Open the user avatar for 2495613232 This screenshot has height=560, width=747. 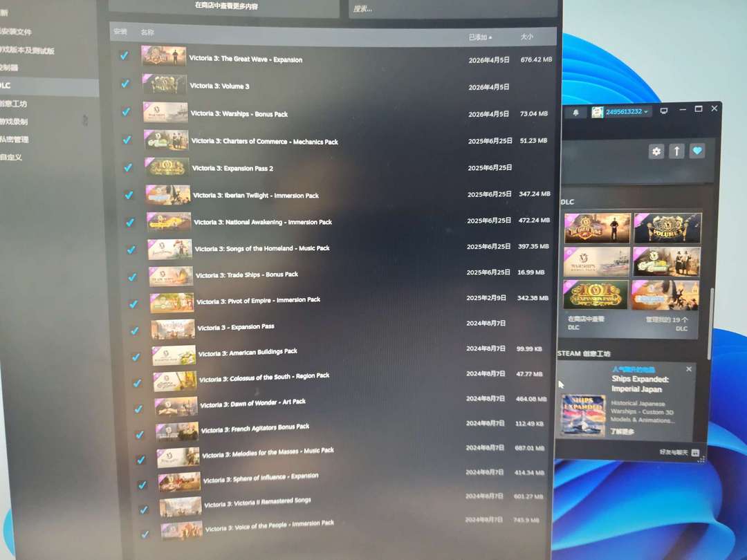pyautogui.click(x=598, y=112)
